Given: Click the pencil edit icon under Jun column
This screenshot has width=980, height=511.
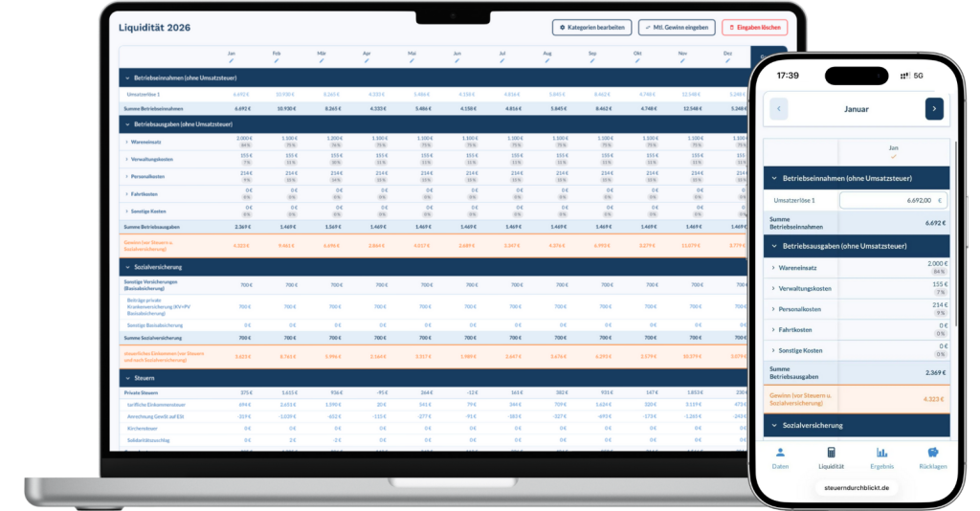Looking at the screenshot, I should (x=457, y=60).
